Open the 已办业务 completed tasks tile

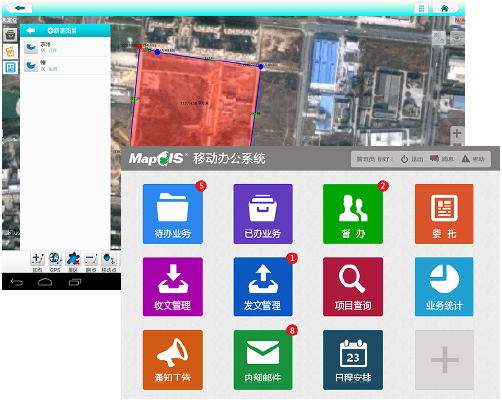tap(263, 214)
